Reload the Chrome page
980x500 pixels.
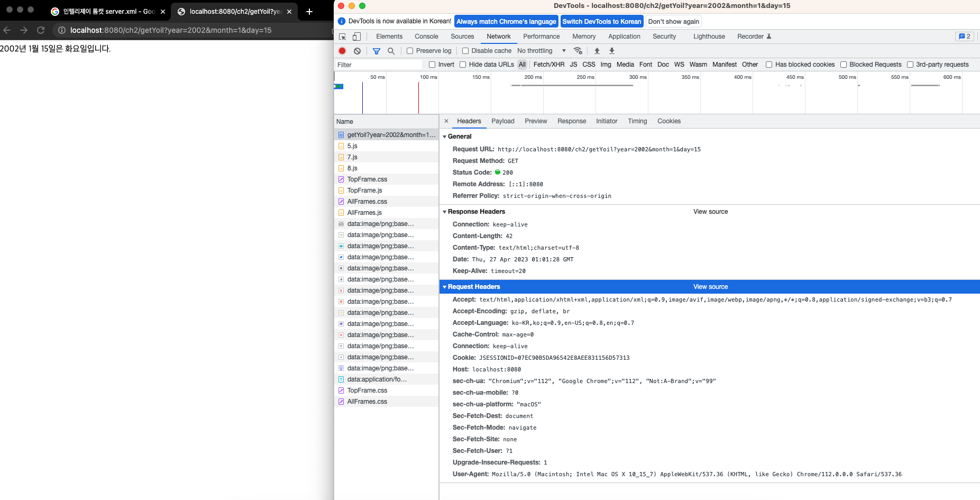[41, 30]
